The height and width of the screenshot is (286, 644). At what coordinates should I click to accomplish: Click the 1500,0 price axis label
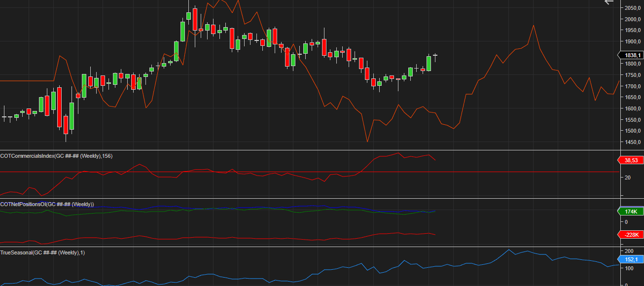632,131
